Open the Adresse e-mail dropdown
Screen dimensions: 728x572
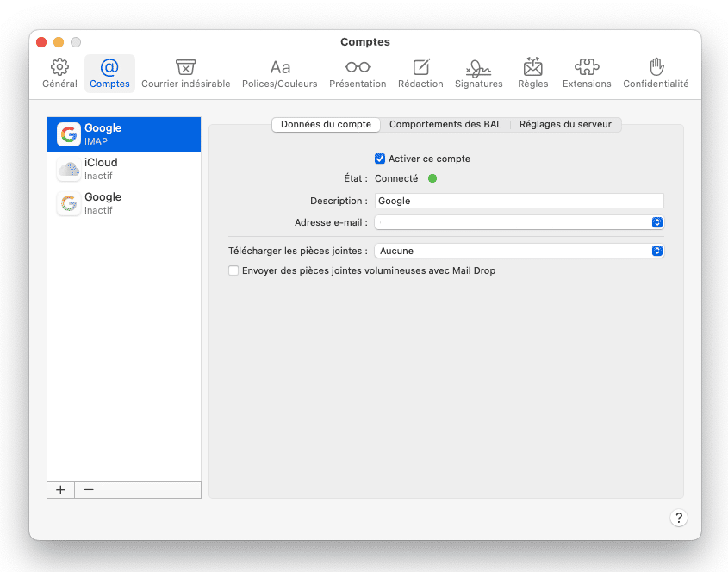519,222
